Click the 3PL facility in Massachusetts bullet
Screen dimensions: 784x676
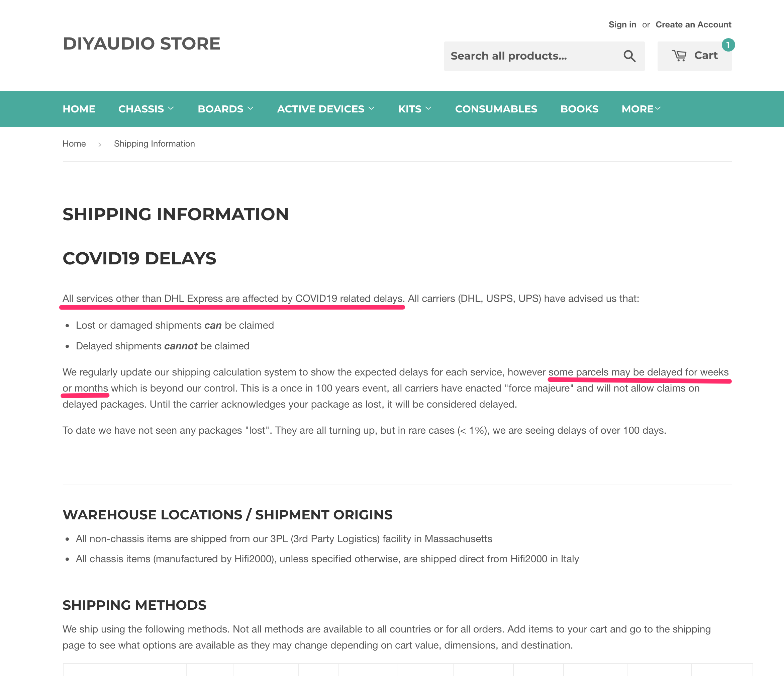point(284,539)
